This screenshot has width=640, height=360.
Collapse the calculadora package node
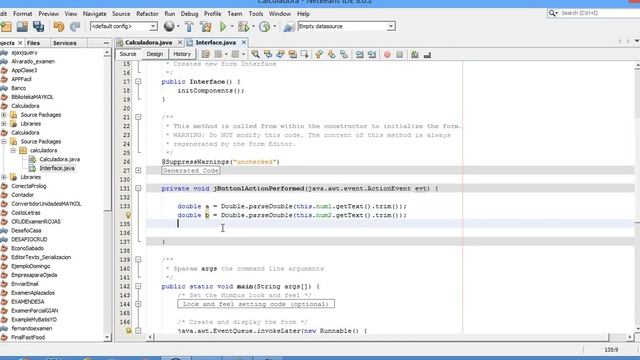13,151
